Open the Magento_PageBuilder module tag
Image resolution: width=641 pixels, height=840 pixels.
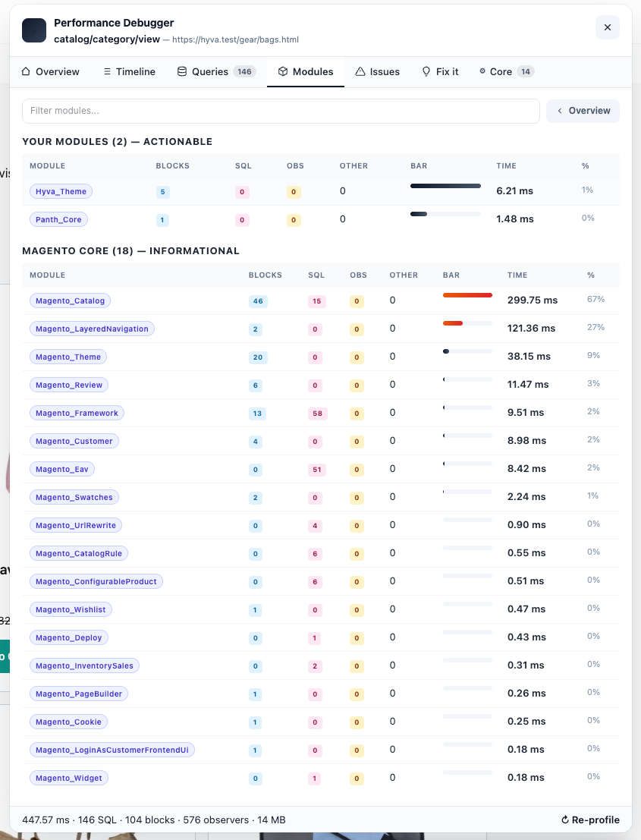(79, 694)
